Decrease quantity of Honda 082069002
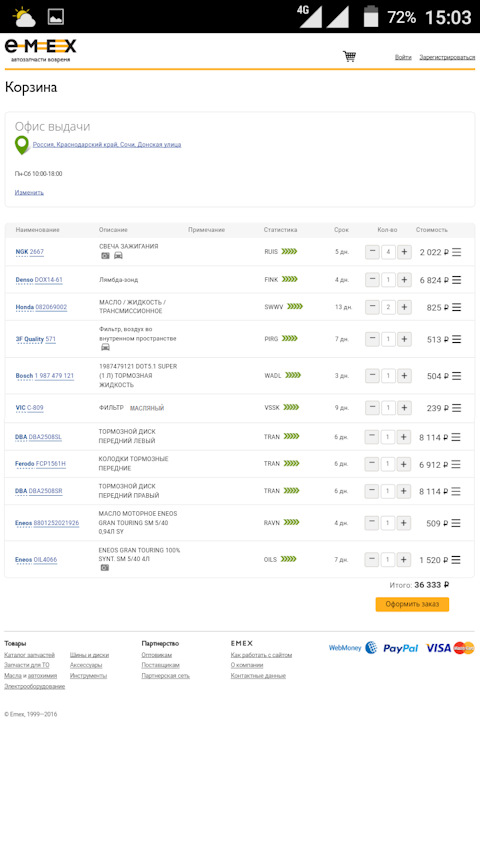480x853 pixels. point(372,307)
